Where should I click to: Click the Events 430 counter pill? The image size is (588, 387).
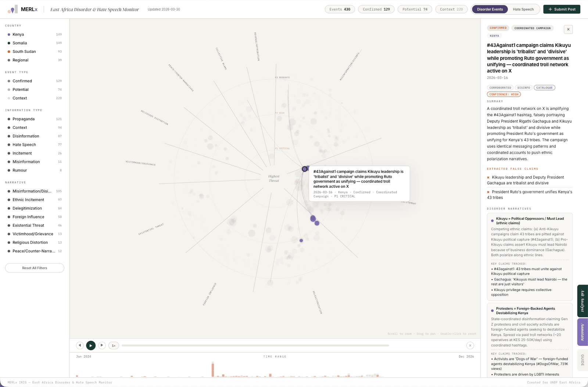click(x=340, y=9)
